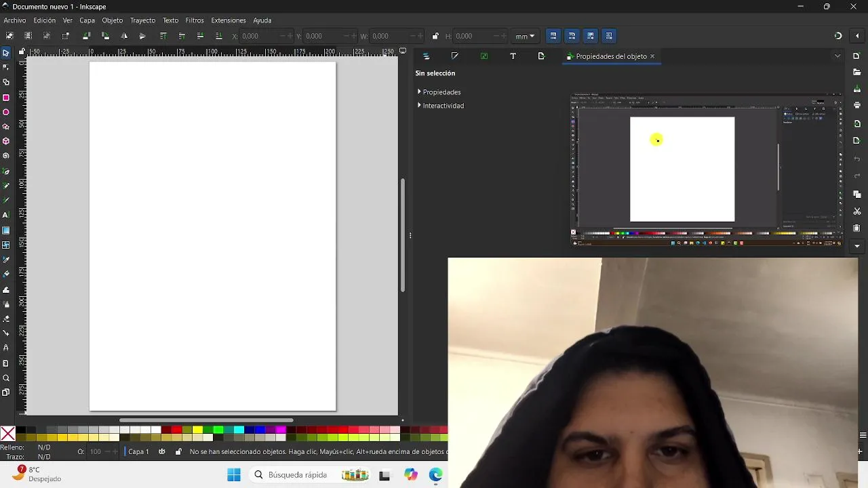The height and width of the screenshot is (488, 868).
Task: Toggle width/height ratio lock
Action: (435, 36)
